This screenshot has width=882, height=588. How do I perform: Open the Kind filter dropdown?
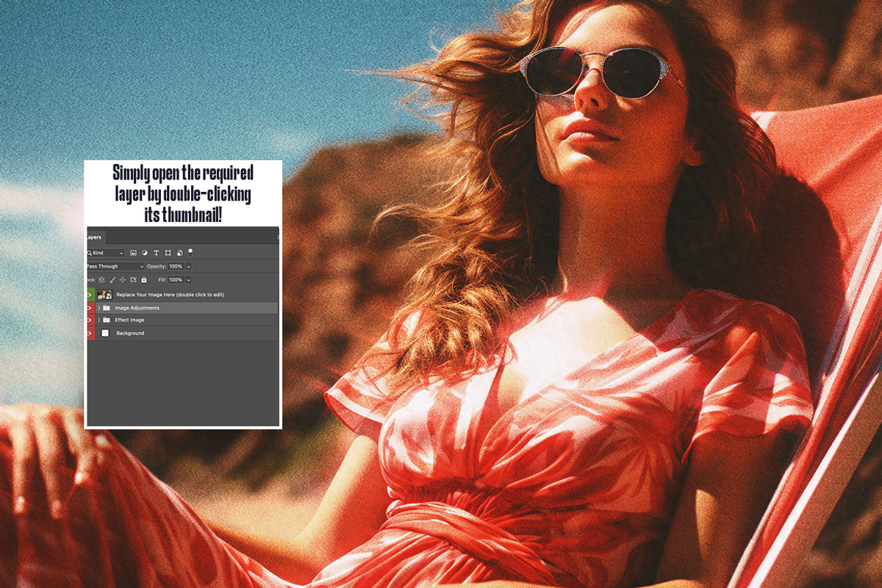[105, 253]
